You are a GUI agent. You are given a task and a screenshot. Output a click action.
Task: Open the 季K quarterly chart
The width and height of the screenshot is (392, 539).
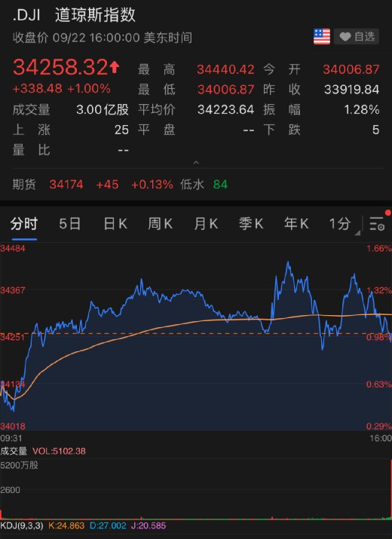pyautogui.click(x=251, y=224)
